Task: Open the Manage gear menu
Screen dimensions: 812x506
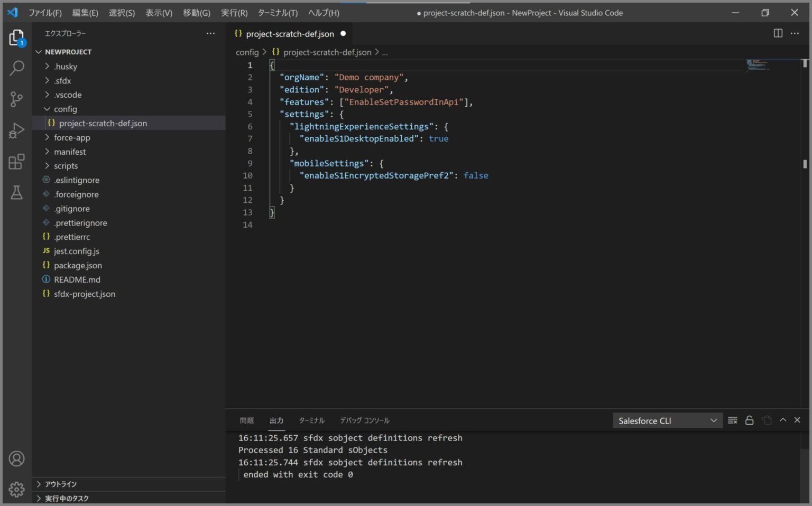Action: point(17,490)
